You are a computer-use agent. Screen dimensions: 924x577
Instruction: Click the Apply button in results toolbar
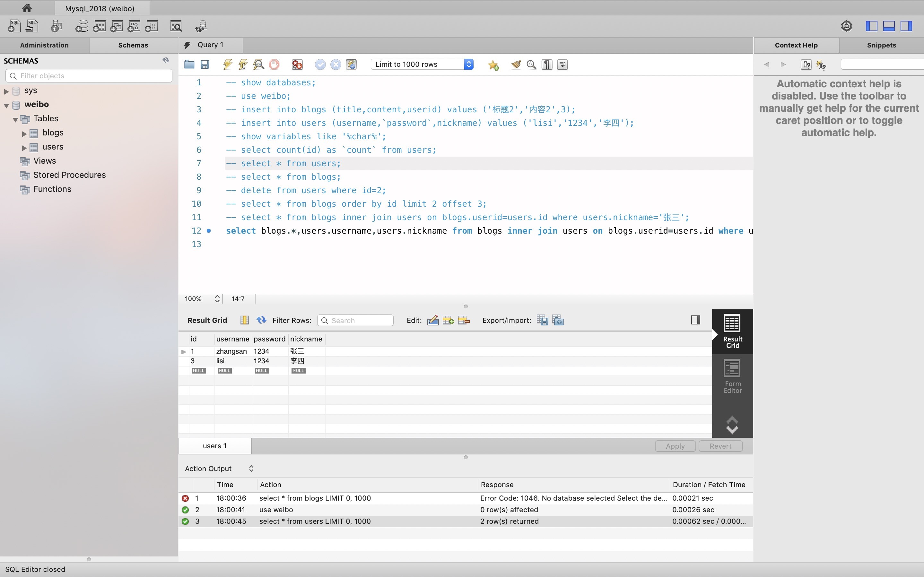(x=676, y=445)
